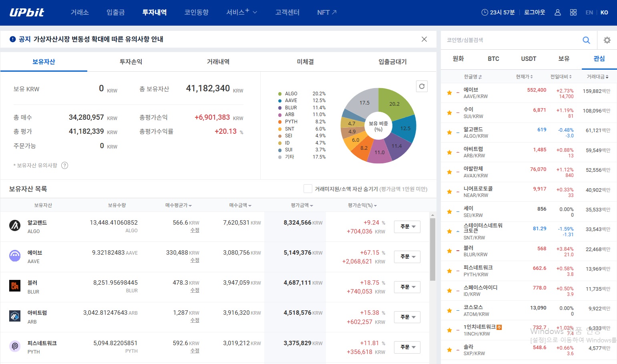Click the Algorand coin logo

pos(15,225)
